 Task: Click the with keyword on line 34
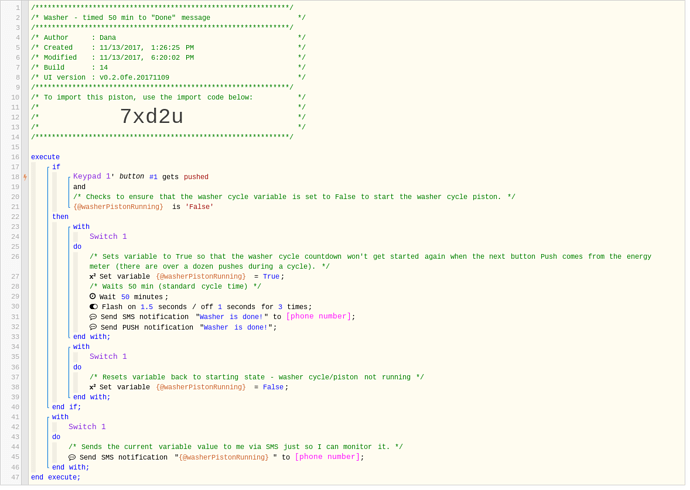coord(81,347)
